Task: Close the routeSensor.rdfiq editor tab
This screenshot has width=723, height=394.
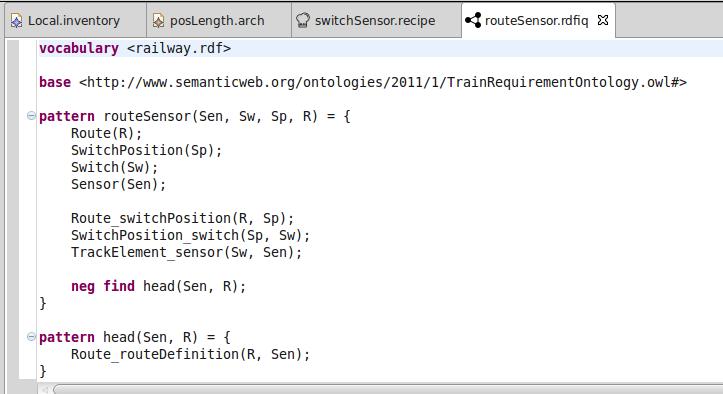Action: pos(603,20)
